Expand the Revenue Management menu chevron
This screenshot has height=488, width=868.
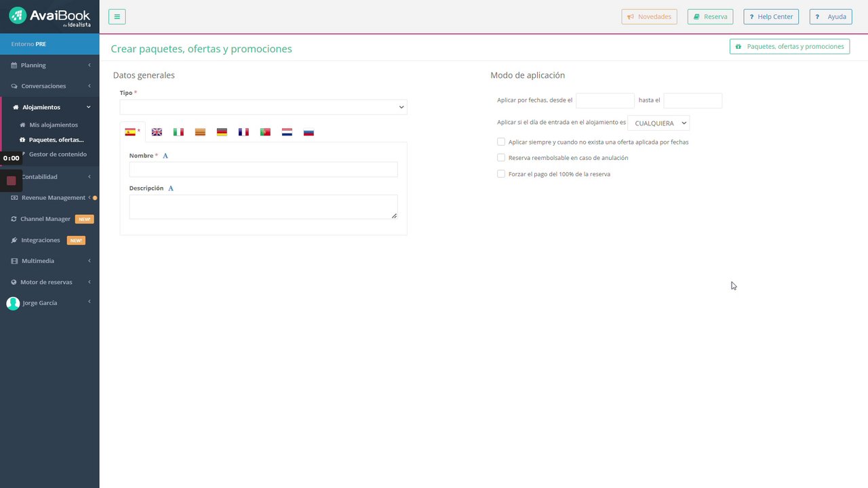89,197
